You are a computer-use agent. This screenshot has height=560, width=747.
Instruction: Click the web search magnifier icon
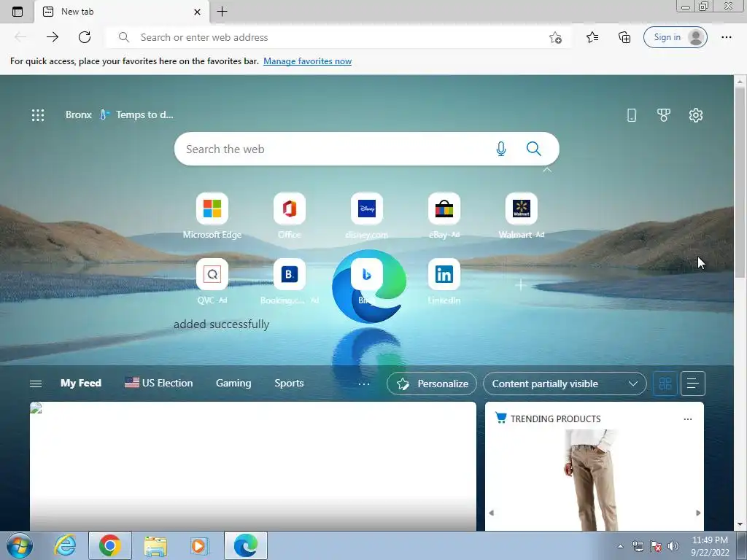pyautogui.click(x=533, y=149)
